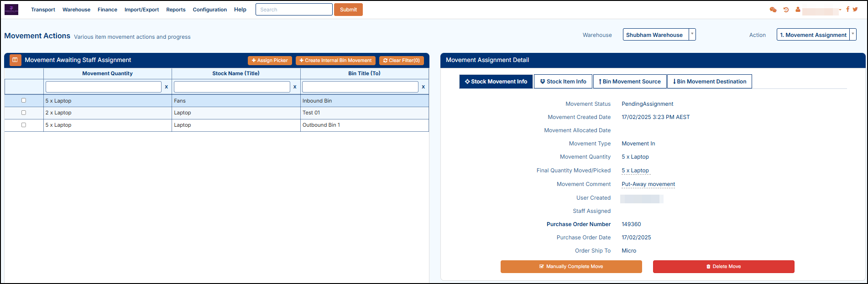The width and height of the screenshot is (868, 284).
Task: Click the company logo in top-left
Action: (x=11, y=10)
